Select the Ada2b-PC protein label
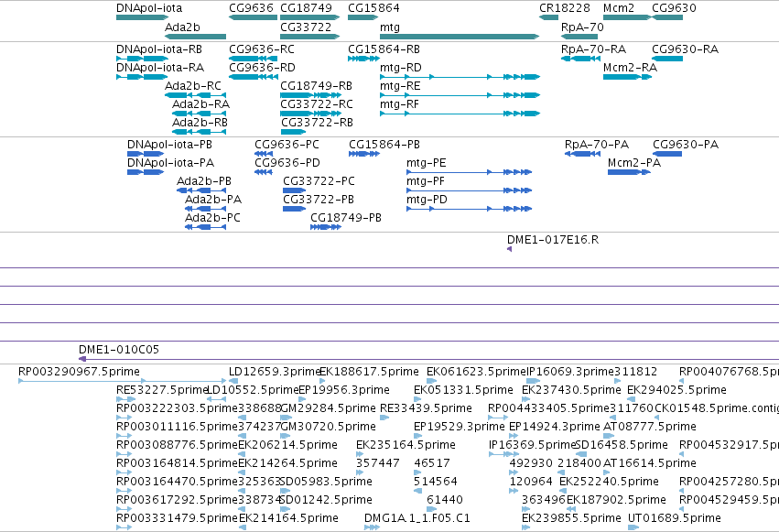779x532 pixels. (212, 218)
